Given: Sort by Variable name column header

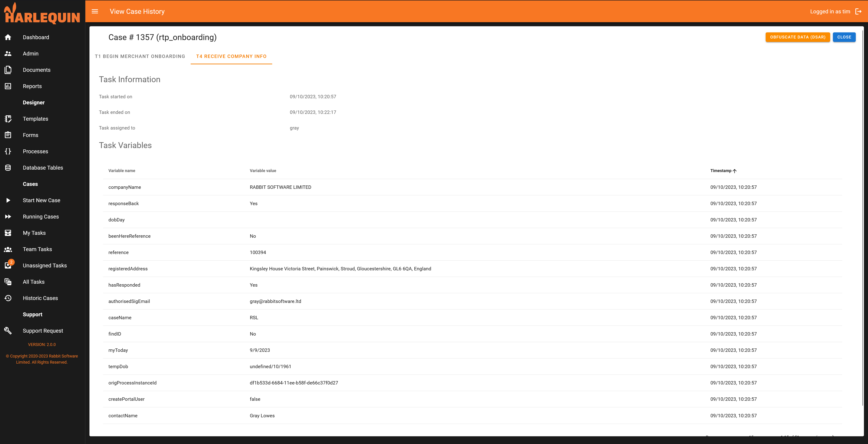Looking at the screenshot, I should point(122,171).
